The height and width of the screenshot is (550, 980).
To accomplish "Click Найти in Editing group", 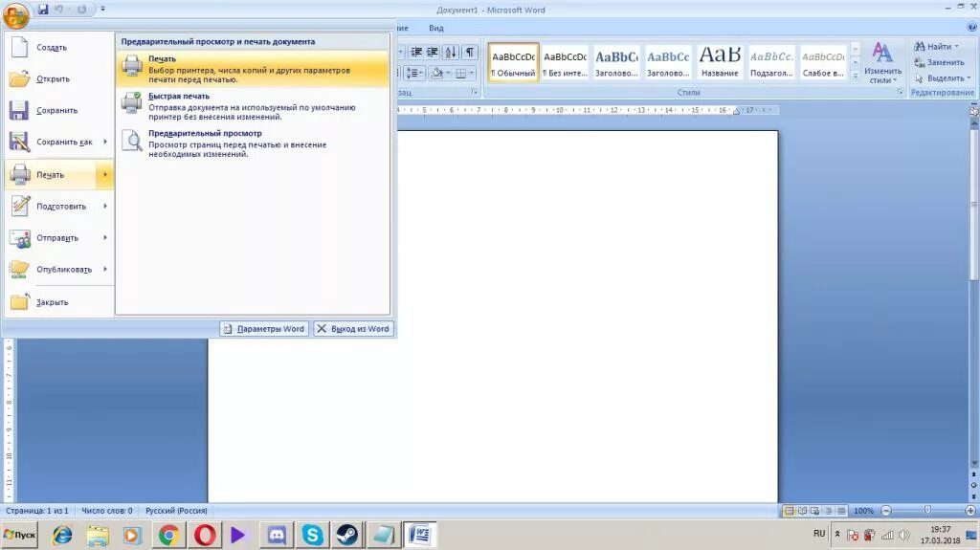I will tap(936, 46).
